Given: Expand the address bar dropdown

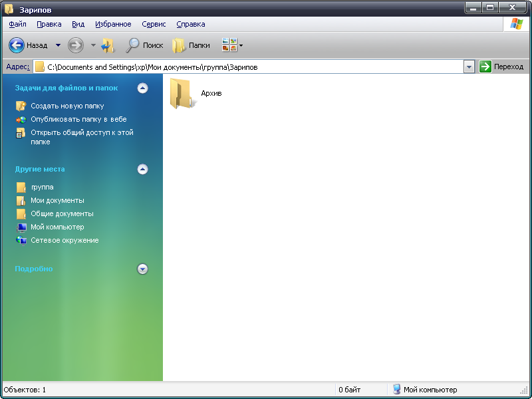Looking at the screenshot, I should point(469,67).
